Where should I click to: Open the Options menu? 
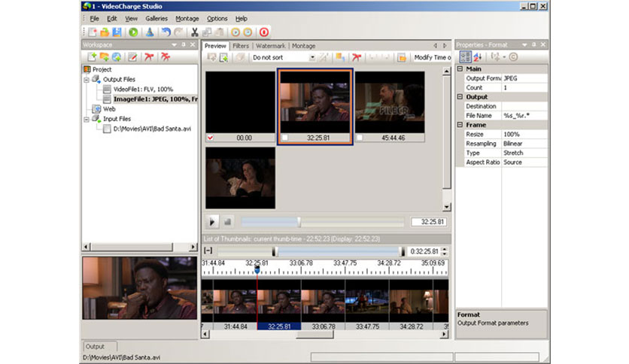[217, 19]
